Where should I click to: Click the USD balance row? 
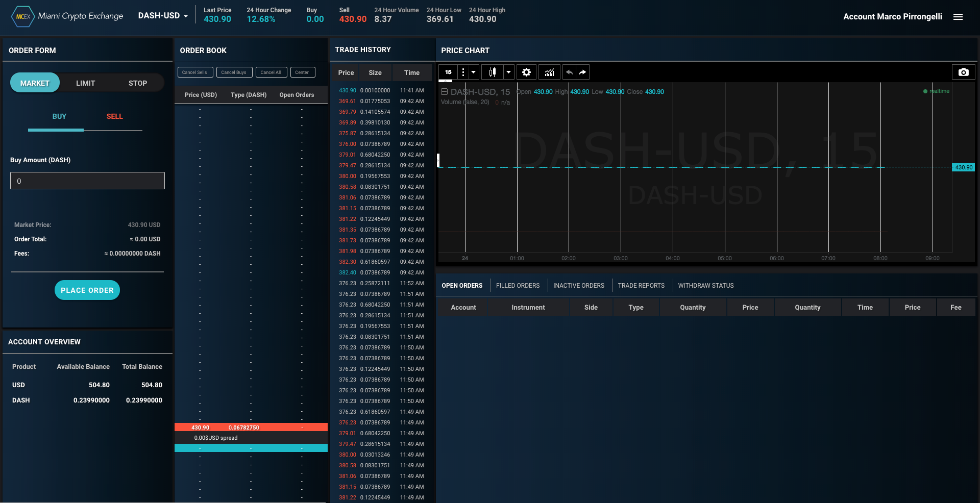(87, 385)
